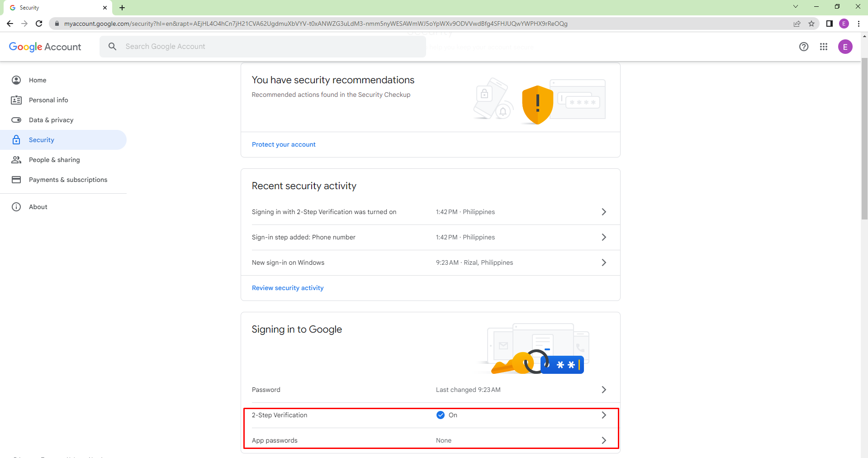This screenshot has width=868, height=458.
Task: Click the Payments credit card icon
Action: [x=16, y=180]
